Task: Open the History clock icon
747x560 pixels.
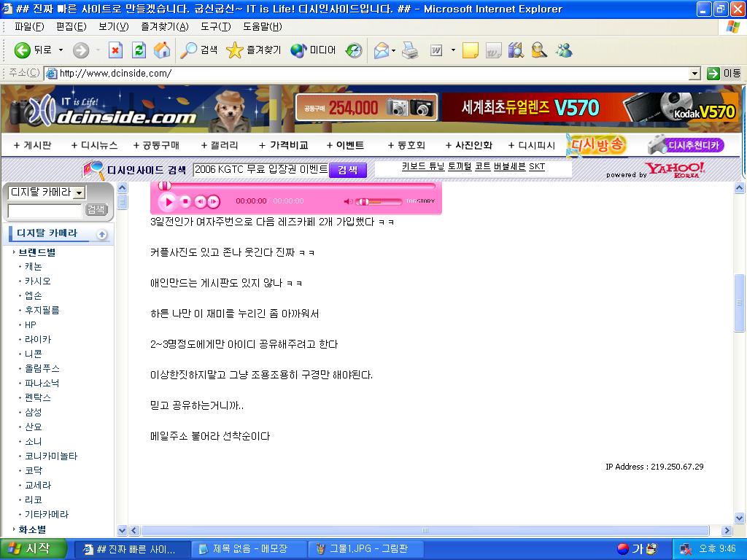Action: [354, 50]
